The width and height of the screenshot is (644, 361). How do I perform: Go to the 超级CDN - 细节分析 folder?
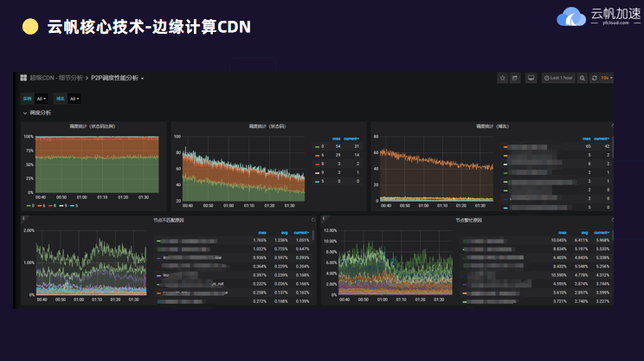coord(55,78)
